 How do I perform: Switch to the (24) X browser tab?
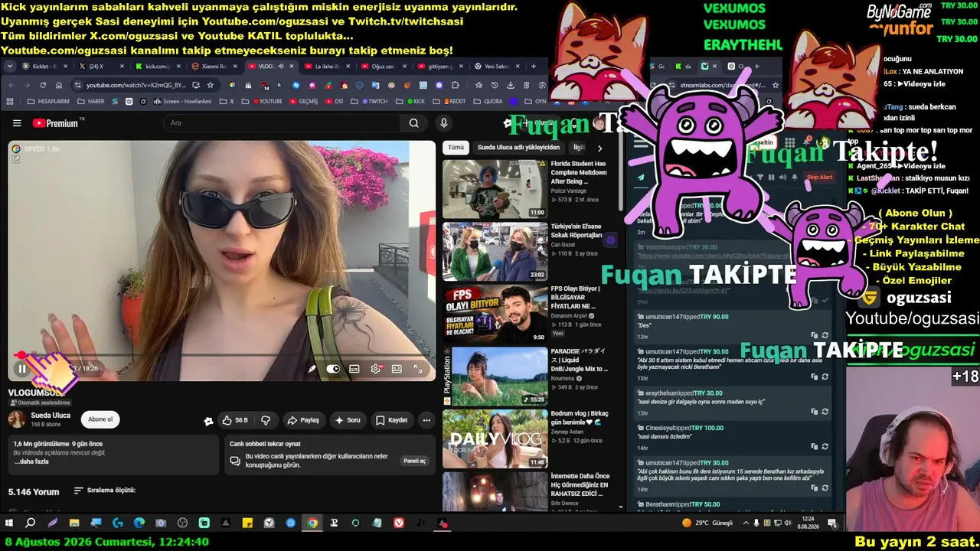pos(102,67)
